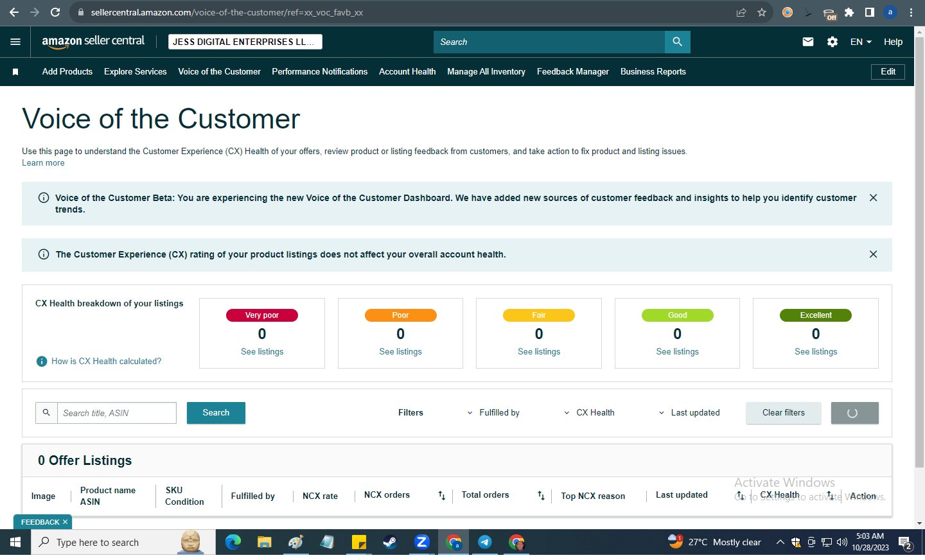925x560 pixels.
Task: Open the Chrome three-dot menu
Action: [911, 12]
